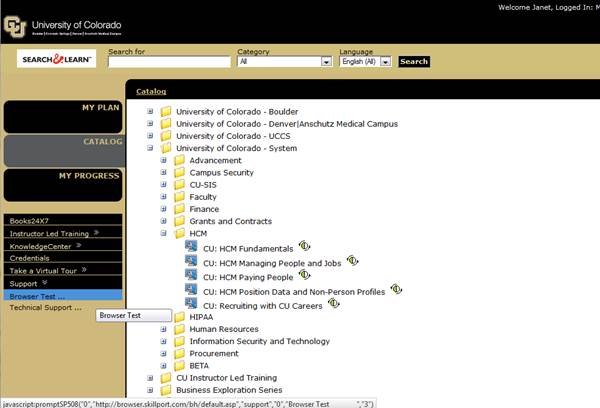Open Technical Support link
The height and width of the screenshot is (408, 600).
point(46,307)
